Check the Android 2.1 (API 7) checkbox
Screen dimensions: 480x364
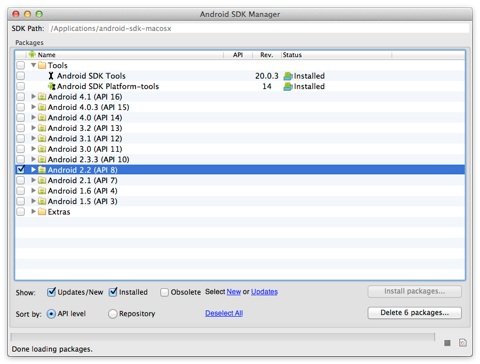[x=21, y=180]
